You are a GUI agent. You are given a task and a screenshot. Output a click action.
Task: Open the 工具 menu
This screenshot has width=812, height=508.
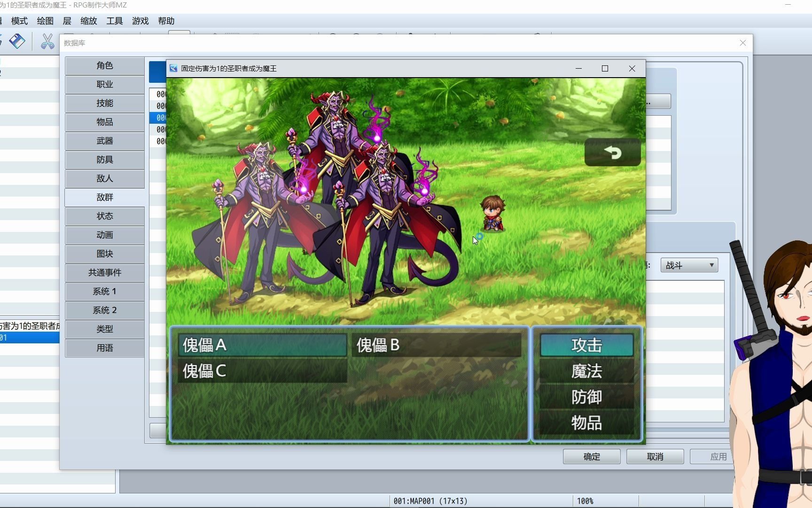[x=114, y=21]
